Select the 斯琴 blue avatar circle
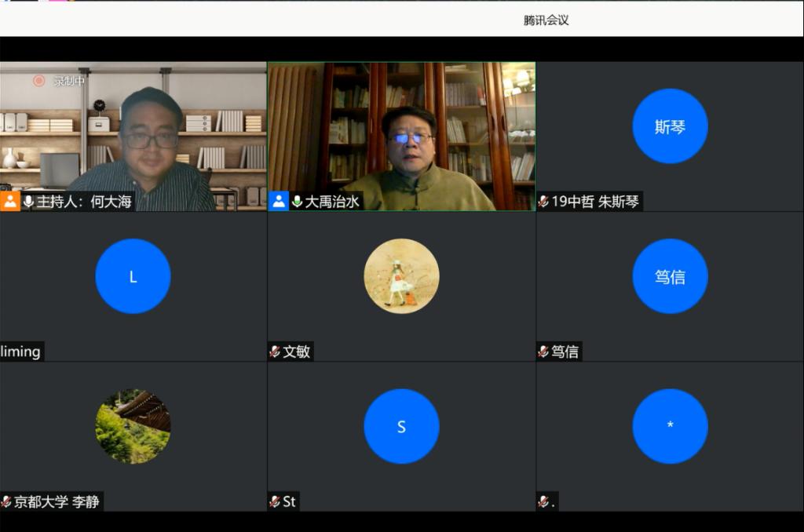 pos(670,126)
